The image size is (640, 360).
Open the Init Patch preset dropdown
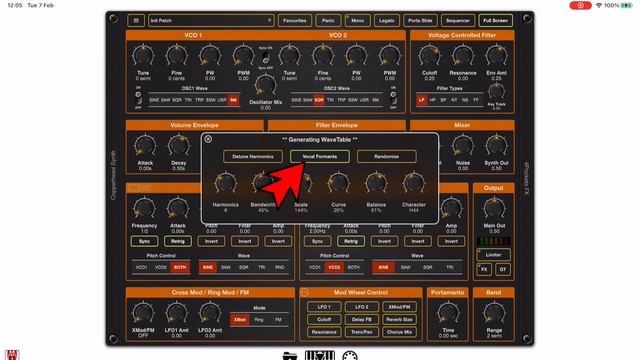tap(211, 20)
